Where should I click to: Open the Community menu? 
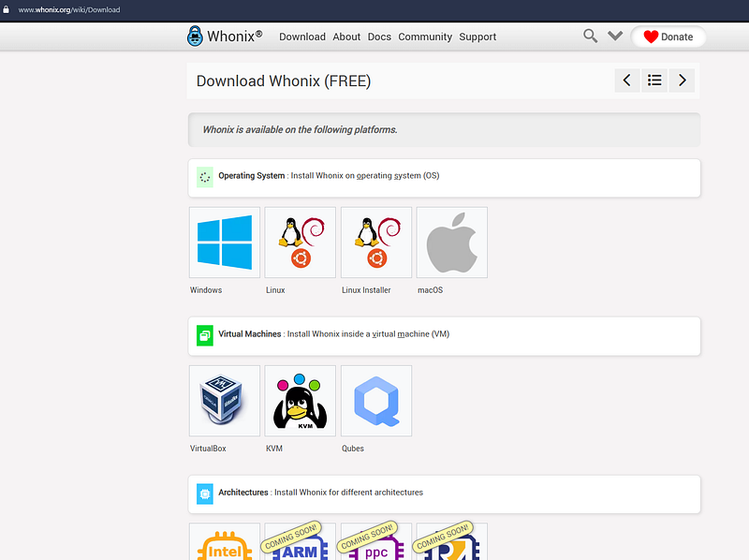coord(425,37)
